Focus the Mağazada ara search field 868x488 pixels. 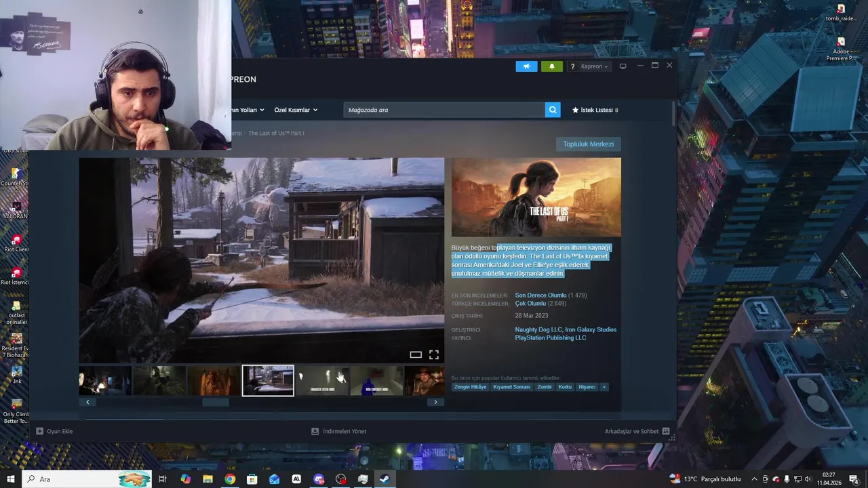(x=444, y=110)
